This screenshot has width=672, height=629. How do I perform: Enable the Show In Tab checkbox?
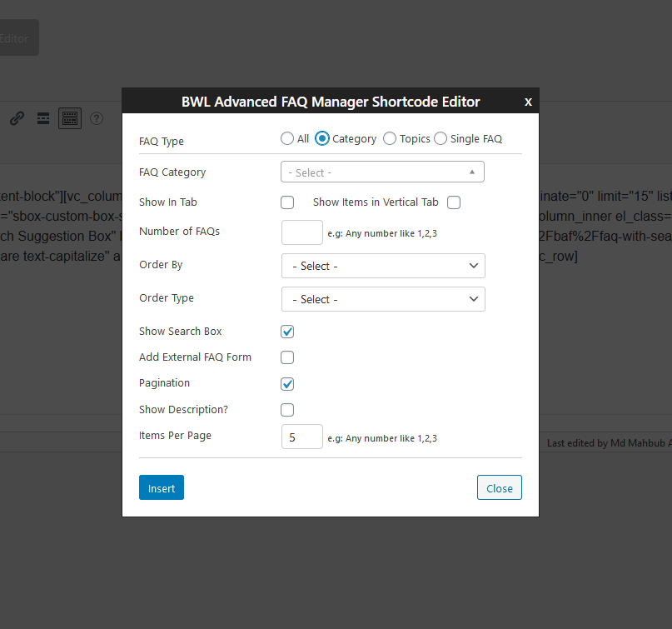(287, 202)
